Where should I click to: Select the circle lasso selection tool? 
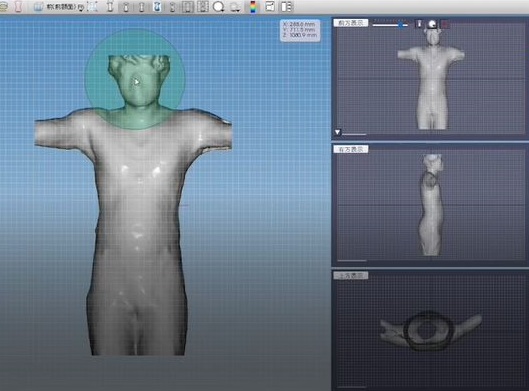click(x=219, y=7)
